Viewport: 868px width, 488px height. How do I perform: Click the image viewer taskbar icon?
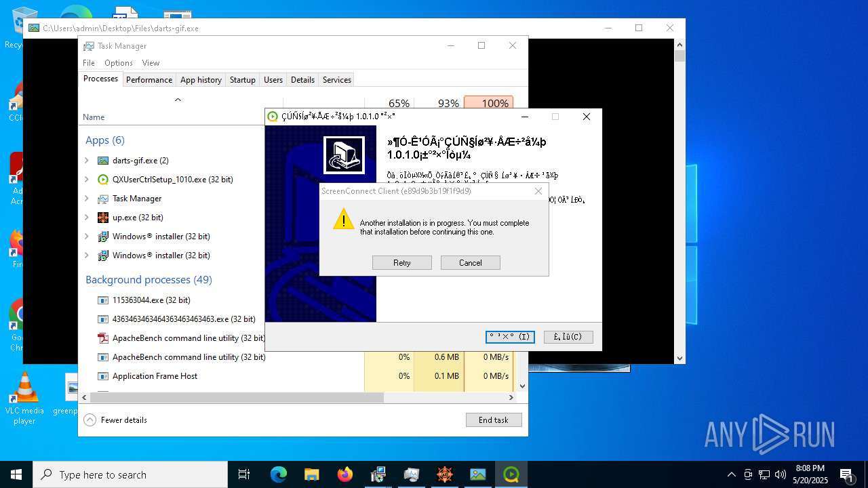(x=478, y=474)
